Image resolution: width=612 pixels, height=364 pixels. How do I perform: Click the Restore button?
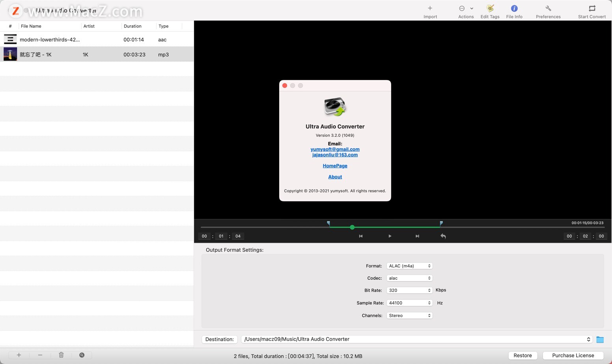522,355
